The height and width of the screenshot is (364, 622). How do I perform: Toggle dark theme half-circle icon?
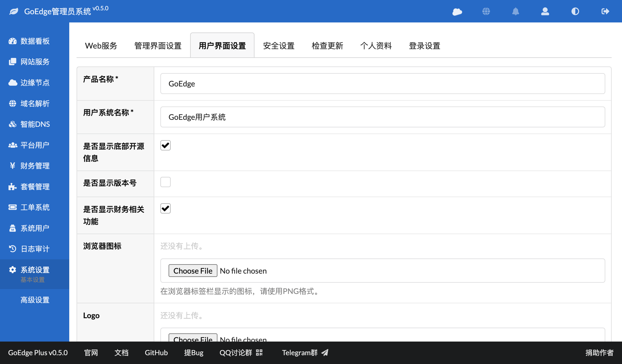pyautogui.click(x=575, y=12)
